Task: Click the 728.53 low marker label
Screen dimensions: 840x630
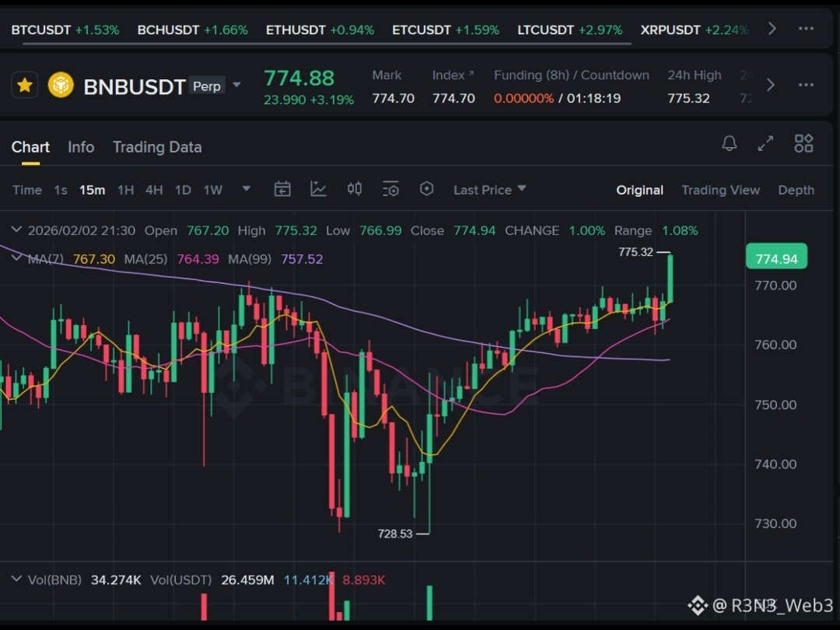Action: point(395,534)
